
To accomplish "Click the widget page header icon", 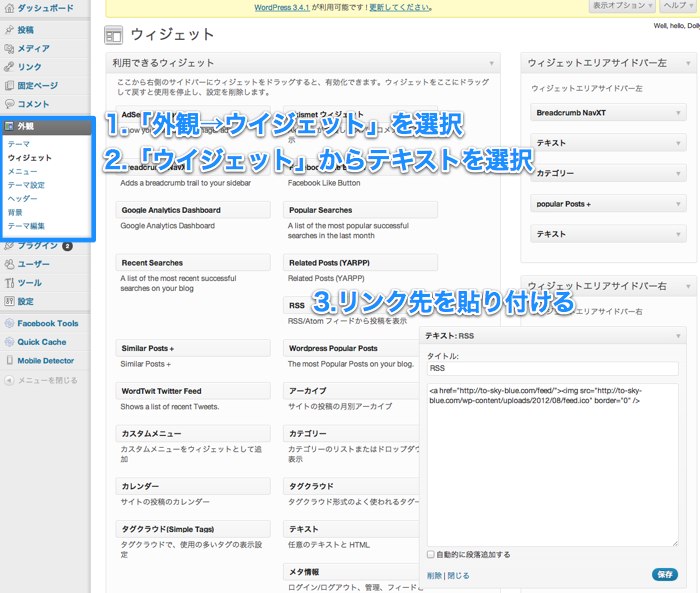I will point(113,35).
